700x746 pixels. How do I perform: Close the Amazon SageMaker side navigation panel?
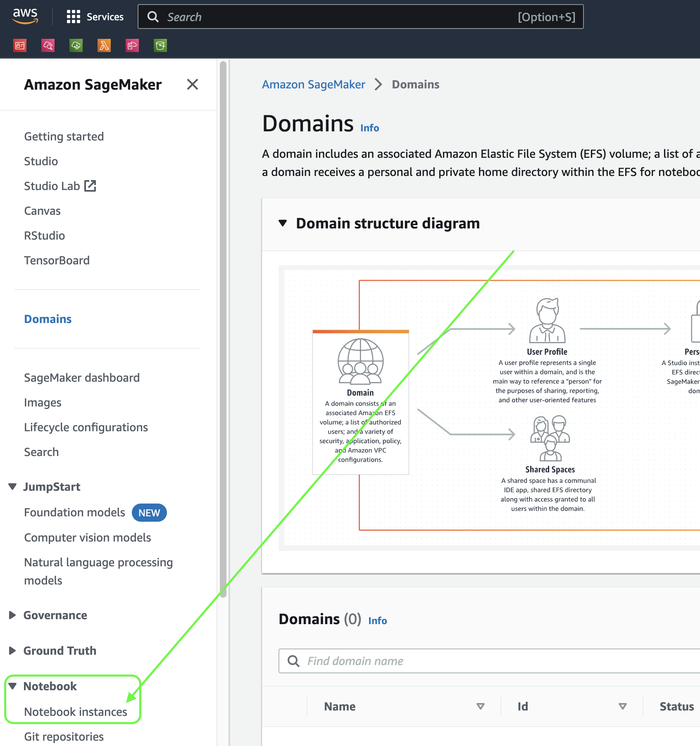pyautogui.click(x=193, y=85)
